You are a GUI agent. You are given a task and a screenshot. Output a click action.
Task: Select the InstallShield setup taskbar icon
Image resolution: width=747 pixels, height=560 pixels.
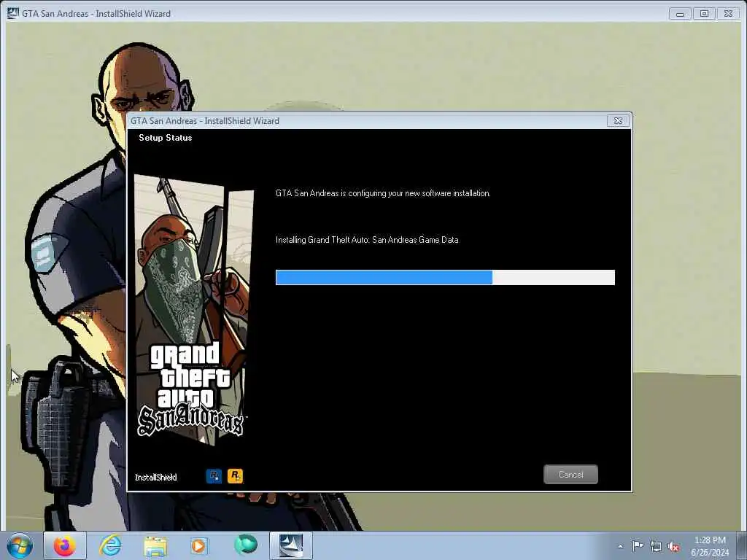pyautogui.click(x=291, y=545)
